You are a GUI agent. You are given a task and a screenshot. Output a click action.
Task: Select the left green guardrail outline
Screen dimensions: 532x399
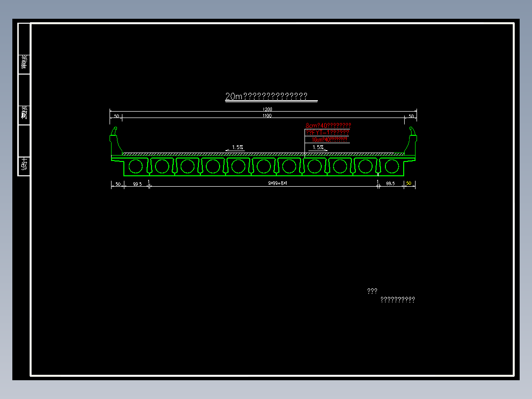(x=115, y=141)
